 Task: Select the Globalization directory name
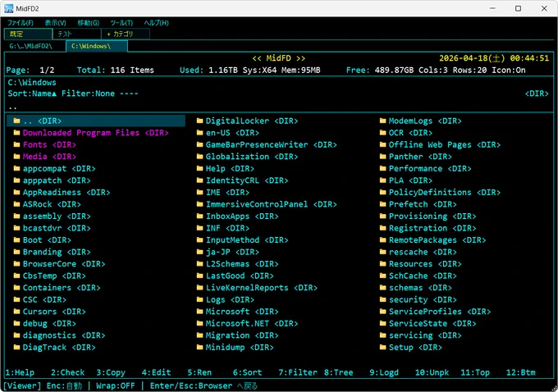click(x=237, y=157)
